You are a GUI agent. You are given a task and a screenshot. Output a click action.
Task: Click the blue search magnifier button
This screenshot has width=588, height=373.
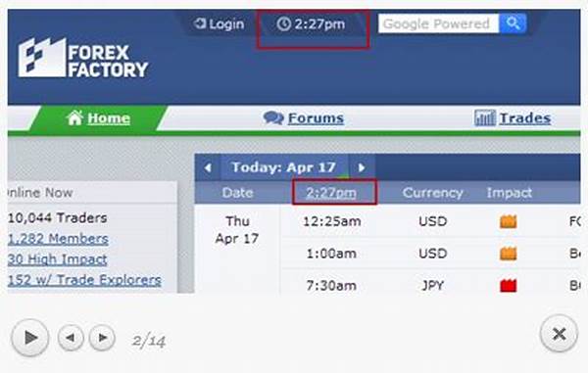[513, 23]
